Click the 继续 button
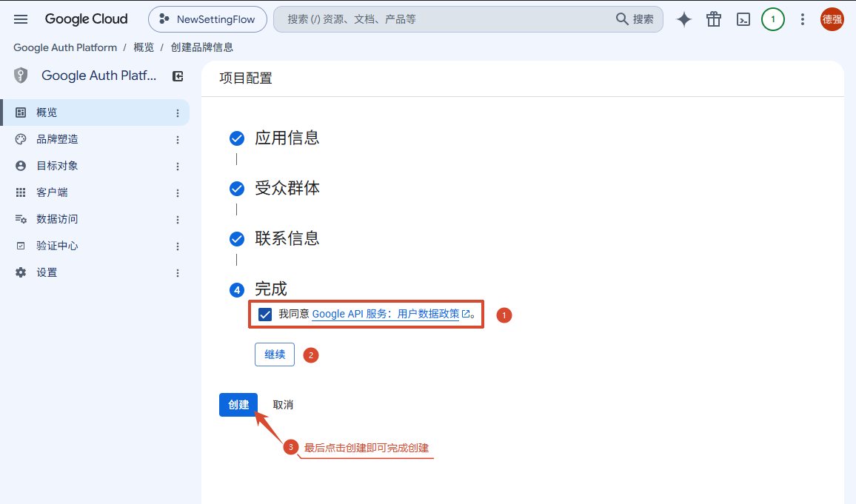This screenshot has width=856, height=504. (x=275, y=355)
